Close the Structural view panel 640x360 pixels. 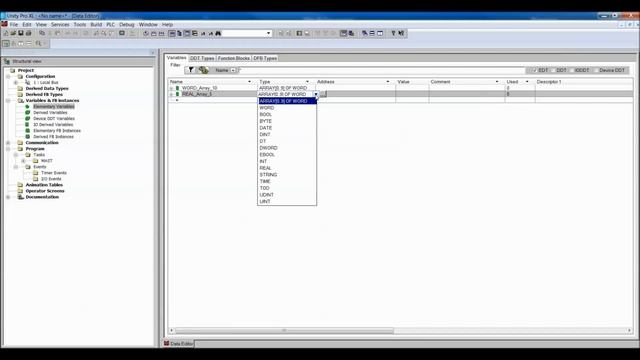pyautogui.click(x=153, y=53)
